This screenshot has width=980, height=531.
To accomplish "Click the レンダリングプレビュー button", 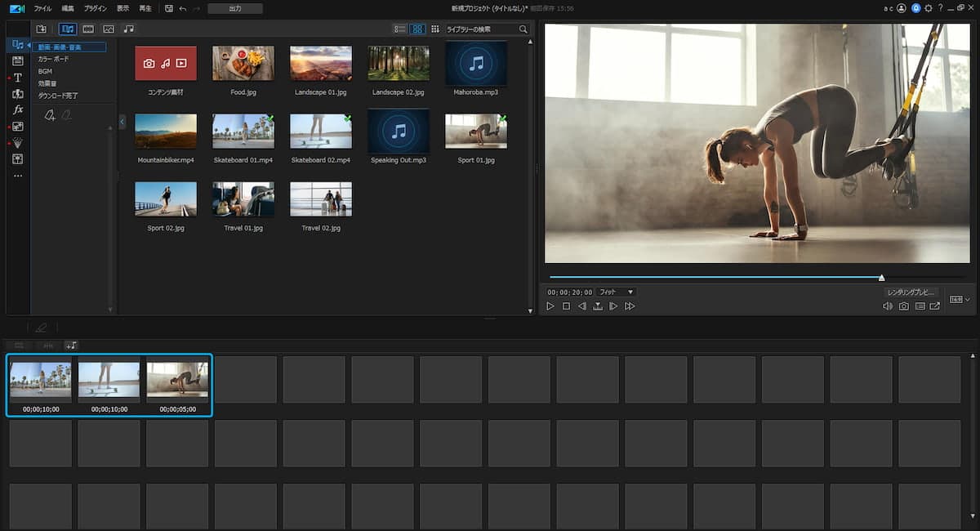I will tap(911, 292).
